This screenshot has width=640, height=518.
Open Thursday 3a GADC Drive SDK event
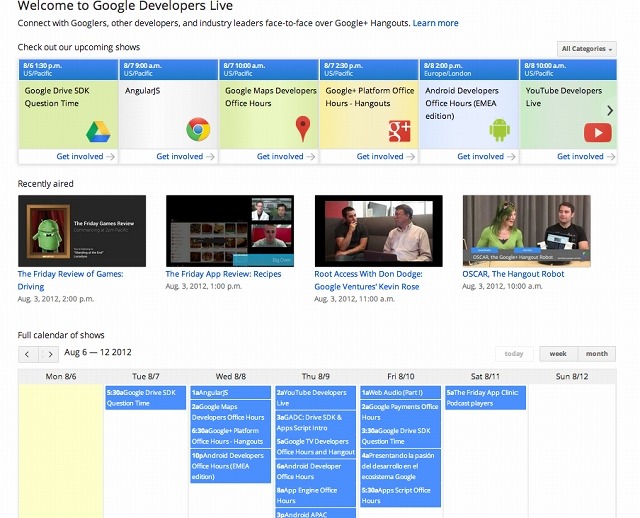tap(316, 422)
